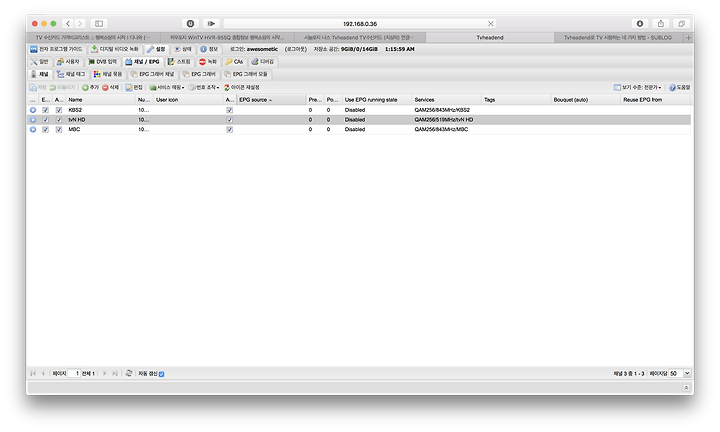Viewport: 720px width, 432px height.
Task: Open the Help (도움말) question-mark icon
Action: pos(680,87)
